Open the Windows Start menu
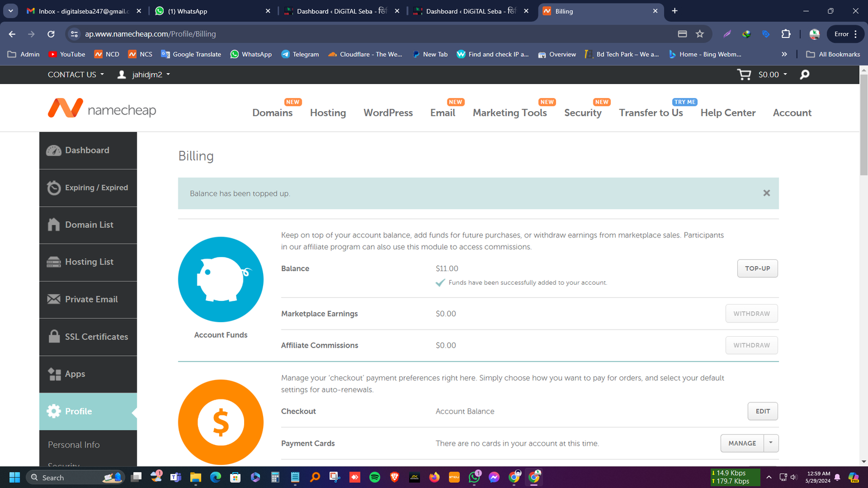The image size is (868, 488). click(15, 477)
